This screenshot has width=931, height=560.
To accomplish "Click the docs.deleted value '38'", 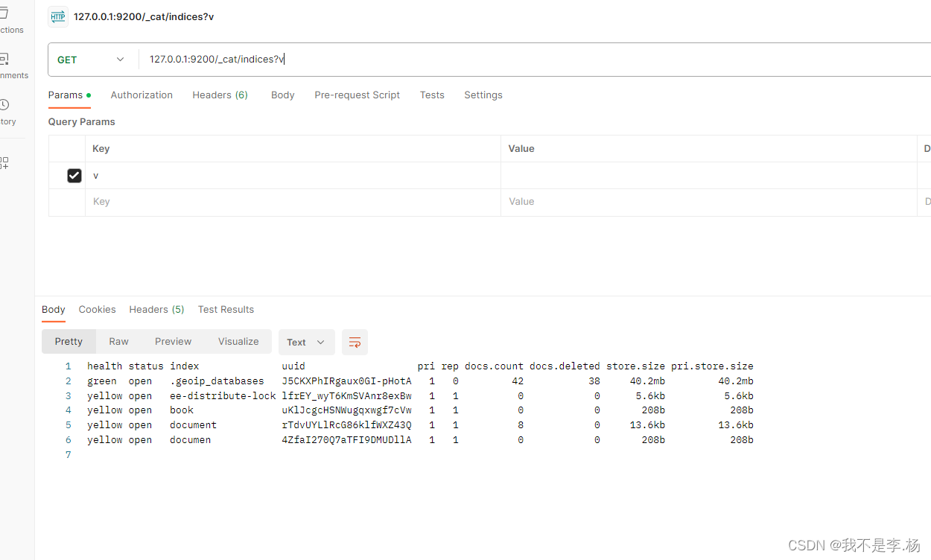I will 594,381.
